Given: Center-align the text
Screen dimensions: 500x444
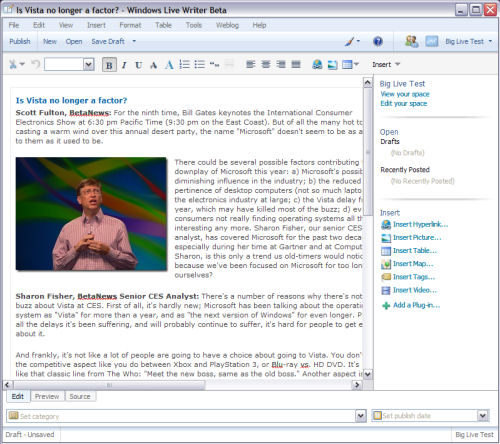Looking at the screenshot, I should coord(266,64).
